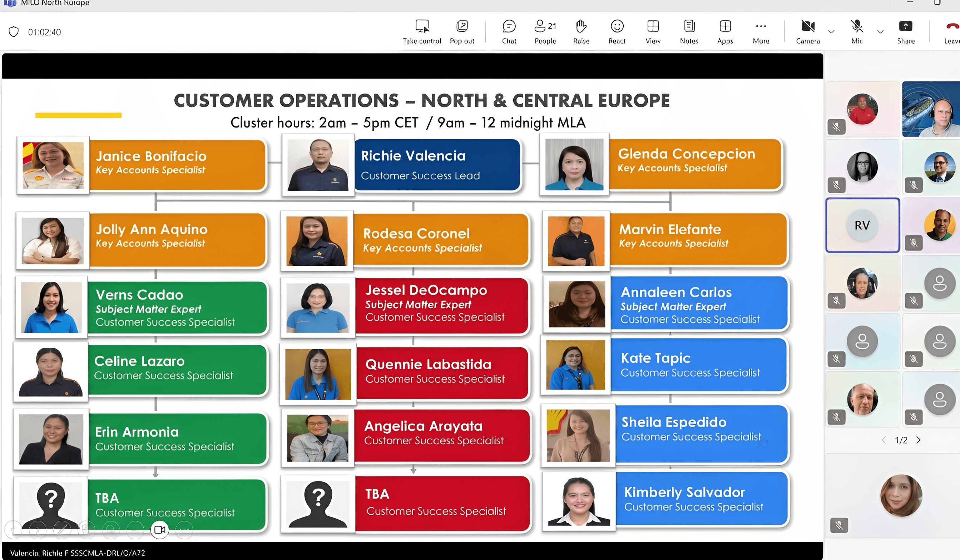Show the People participants list
Screen dimensions: 960x560
click(545, 32)
